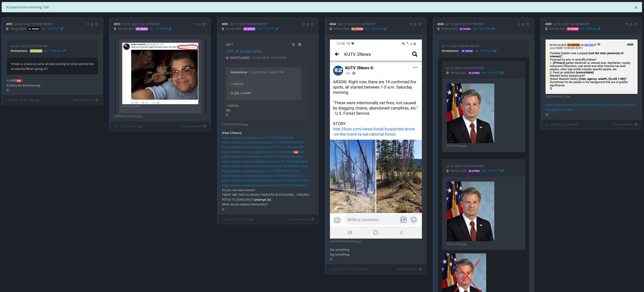Enlarge the KUTV 2News arson screenshot
644x292 pixels.
coord(376,139)
